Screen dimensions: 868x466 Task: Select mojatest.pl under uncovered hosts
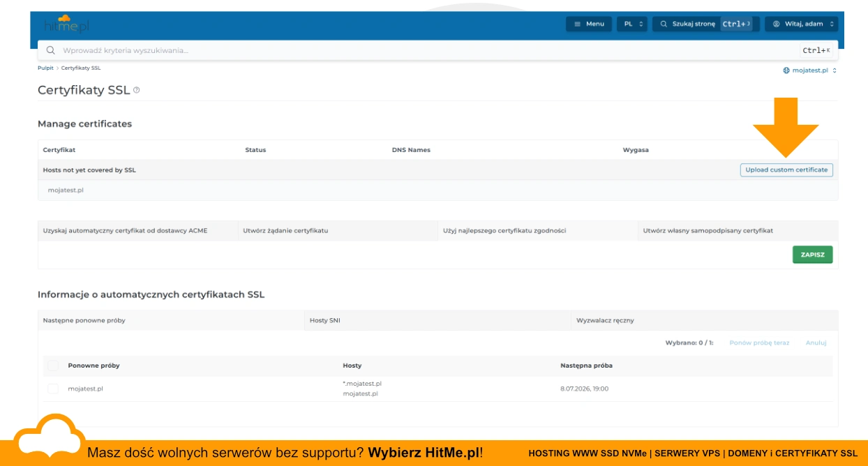(66, 190)
